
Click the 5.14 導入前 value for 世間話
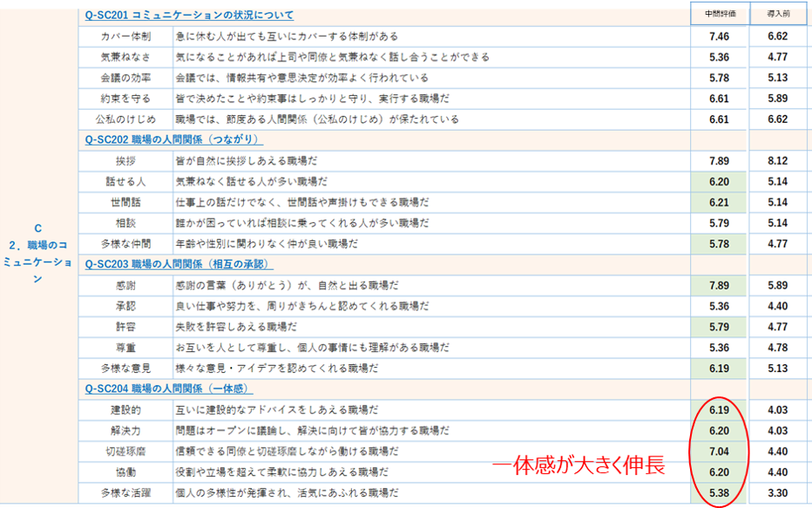pyautogui.click(x=778, y=202)
